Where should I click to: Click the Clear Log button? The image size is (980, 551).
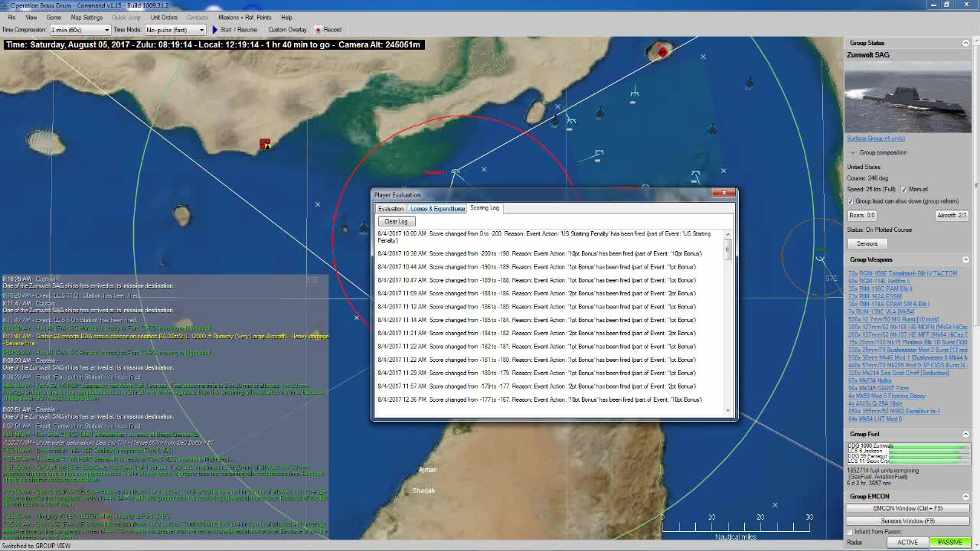[x=396, y=221]
